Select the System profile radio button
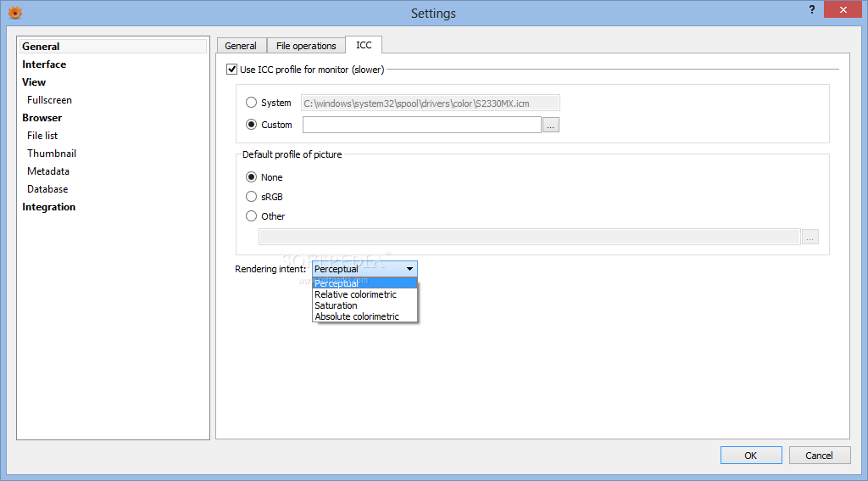This screenshot has height=481, width=868. point(251,103)
